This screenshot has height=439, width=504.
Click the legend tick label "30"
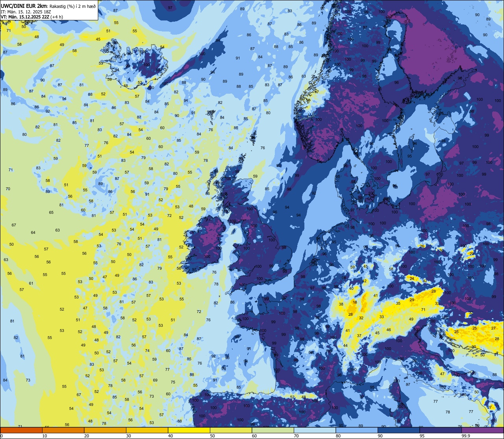pos(128,436)
